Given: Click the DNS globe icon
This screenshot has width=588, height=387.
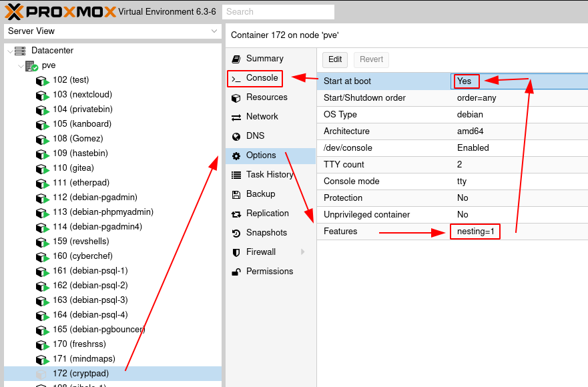Looking at the screenshot, I should 236,137.
